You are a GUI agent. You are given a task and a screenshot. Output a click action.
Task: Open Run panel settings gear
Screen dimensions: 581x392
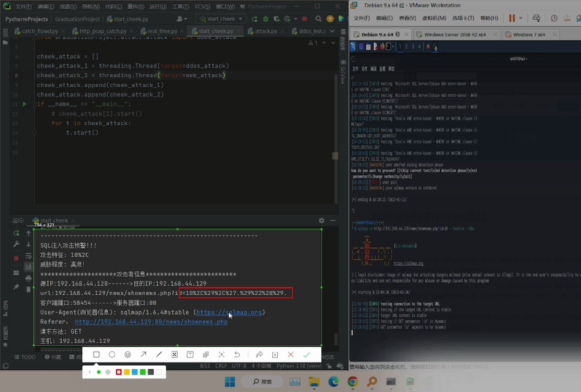coord(321,220)
